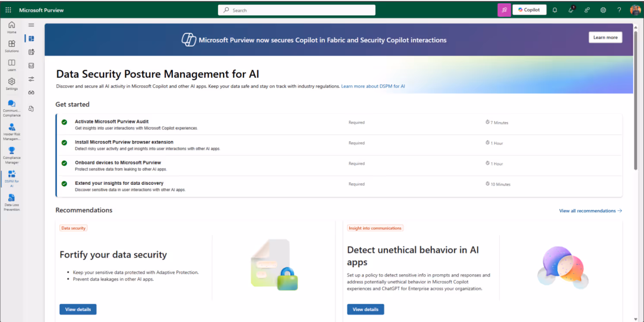Open Insider Risk Management solution
Image resolution: width=644 pixels, height=322 pixels.
click(12, 132)
